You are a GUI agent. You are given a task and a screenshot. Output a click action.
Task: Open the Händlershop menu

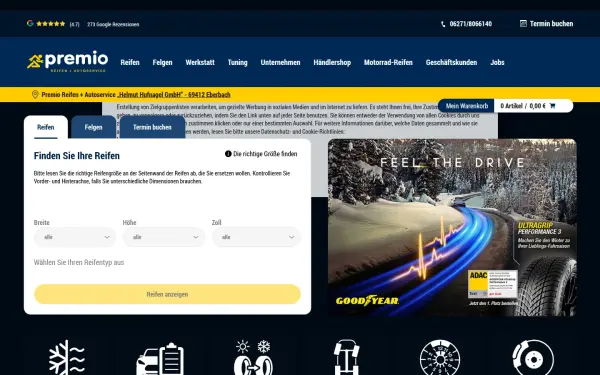[332, 62]
